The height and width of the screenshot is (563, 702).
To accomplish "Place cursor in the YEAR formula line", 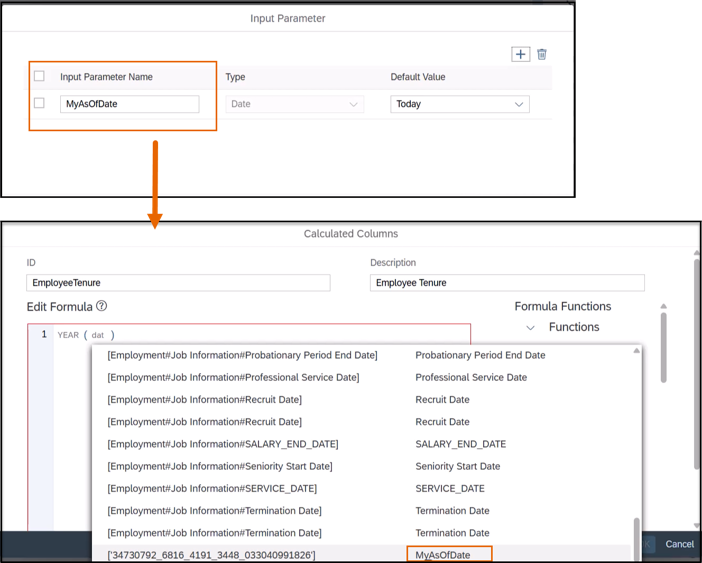I will pyautogui.click(x=262, y=335).
